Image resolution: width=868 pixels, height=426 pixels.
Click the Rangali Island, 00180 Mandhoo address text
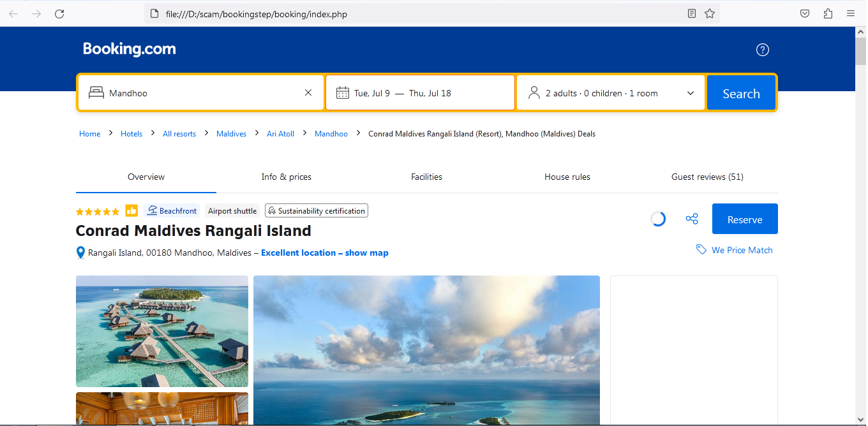pos(170,253)
